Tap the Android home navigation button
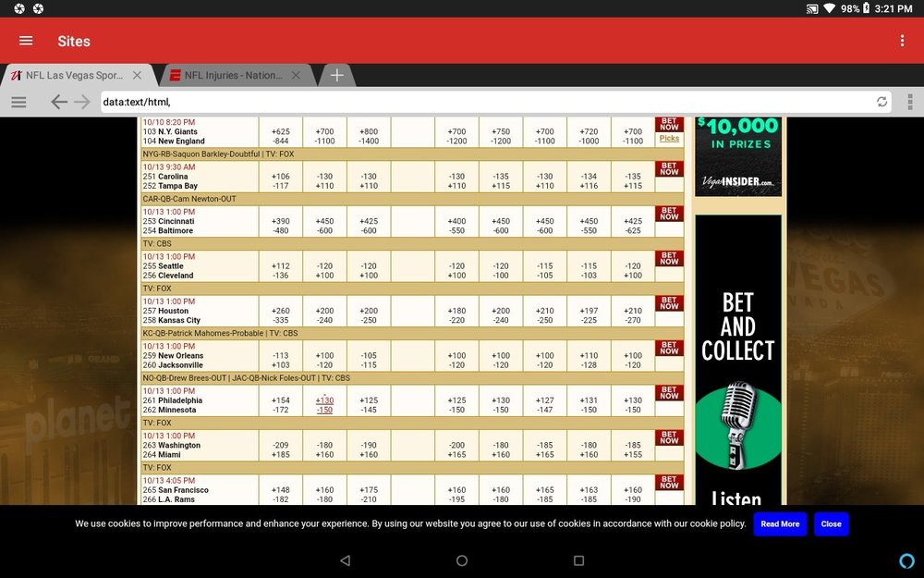924x578 pixels. pos(462,560)
